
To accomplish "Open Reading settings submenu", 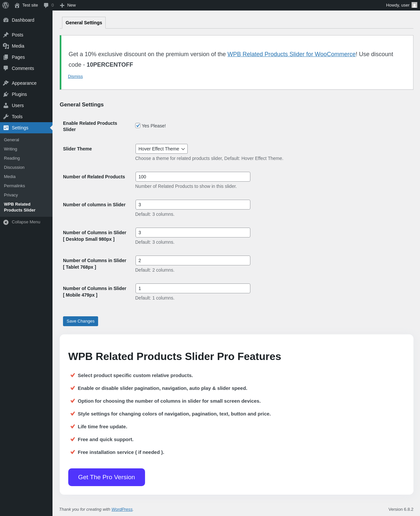I will tap(12, 158).
